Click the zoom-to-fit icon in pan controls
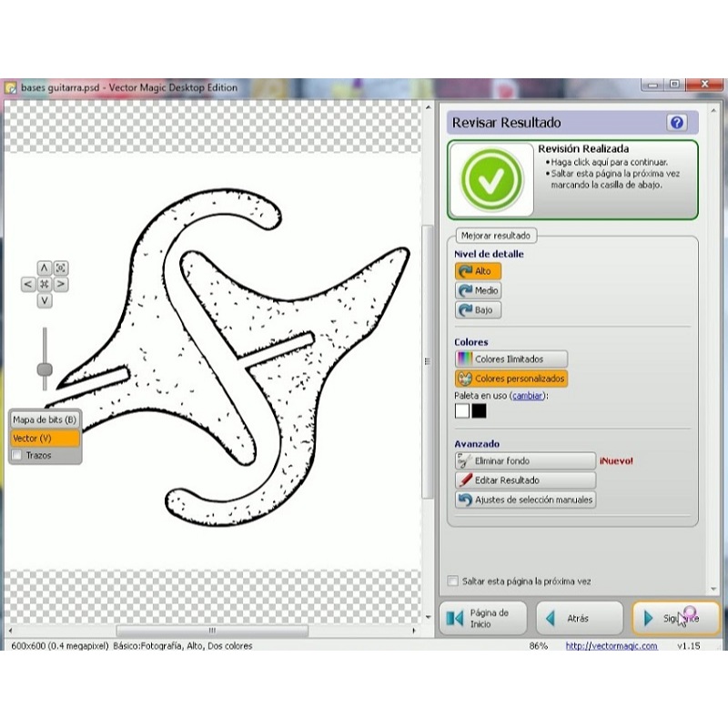Screen dimensions: 728x728 pyautogui.click(x=61, y=268)
